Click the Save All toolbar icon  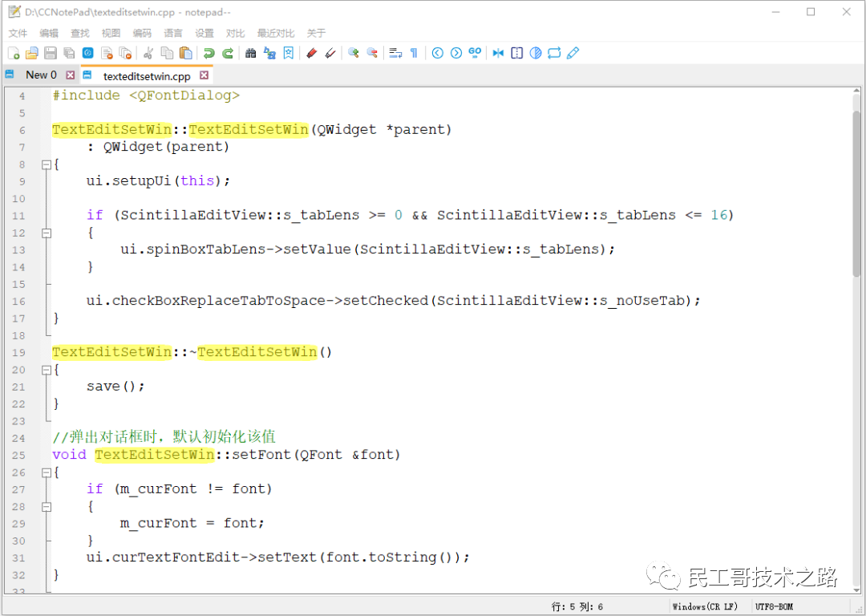69,53
